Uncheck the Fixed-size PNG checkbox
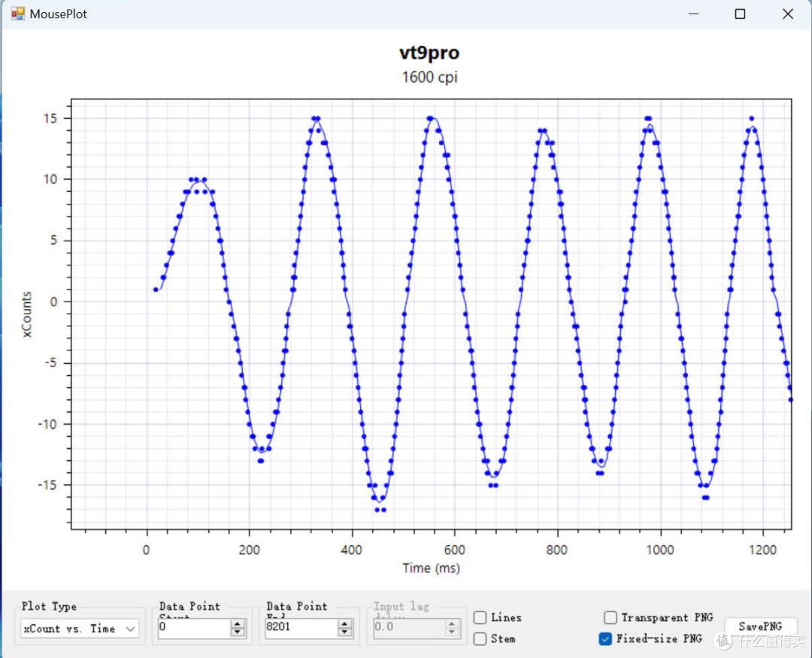Image resolution: width=812 pixels, height=658 pixels. (x=604, y=639)
